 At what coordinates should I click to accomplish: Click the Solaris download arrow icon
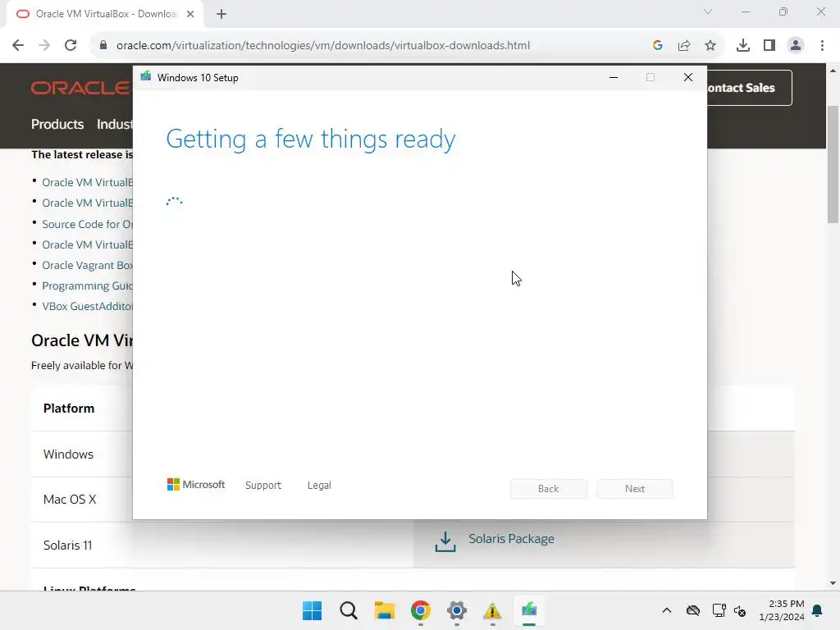point(445,541)
